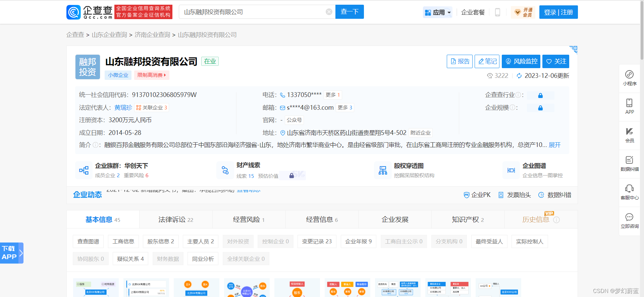
Task: Click the 关注 follow button
Action: coord(556,61)
